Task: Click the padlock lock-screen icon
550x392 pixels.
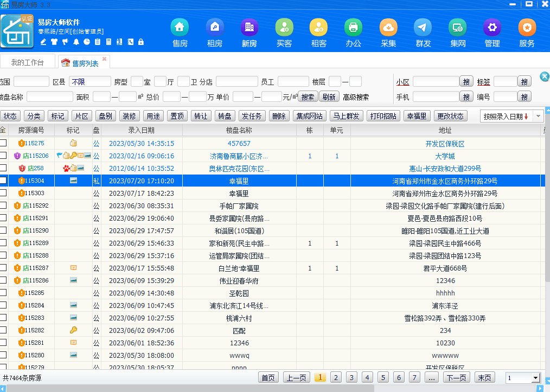Action: coord(141,42)
